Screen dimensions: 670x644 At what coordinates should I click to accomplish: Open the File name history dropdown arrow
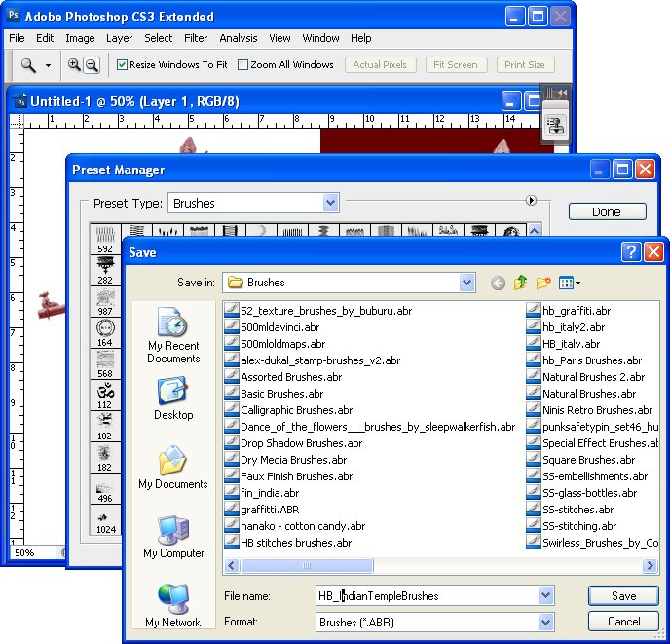click(546, 595)
